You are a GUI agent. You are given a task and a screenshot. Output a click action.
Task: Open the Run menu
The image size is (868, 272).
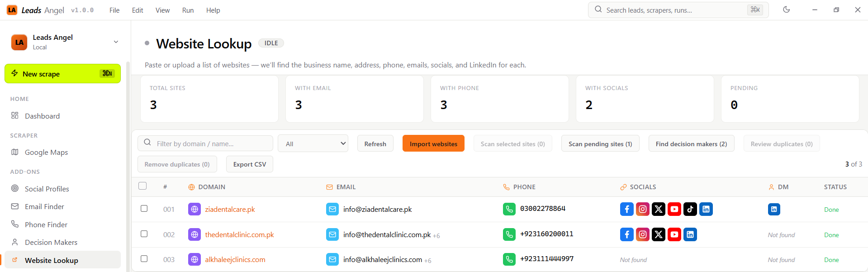[x=188, y=10]
